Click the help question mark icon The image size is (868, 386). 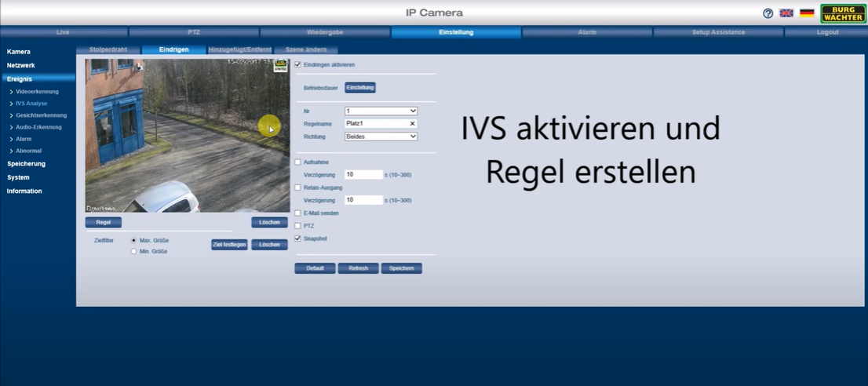[x=768, y=13]
